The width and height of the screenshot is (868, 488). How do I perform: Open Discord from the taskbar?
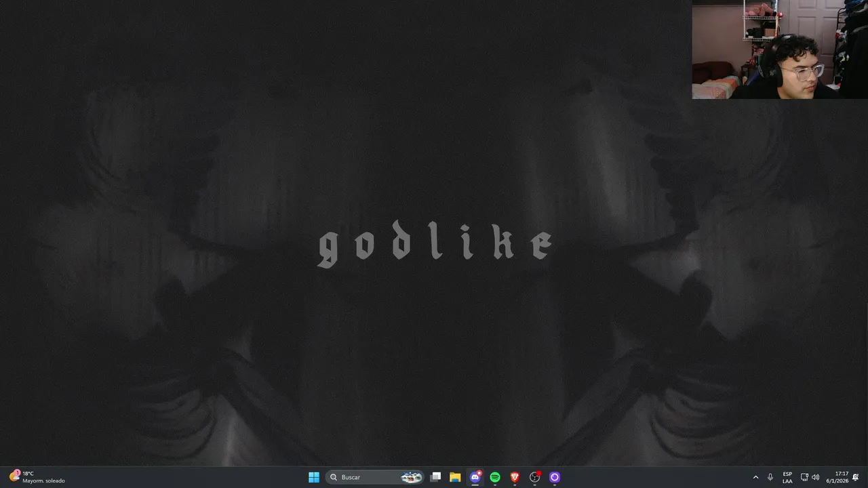point(475,477)
